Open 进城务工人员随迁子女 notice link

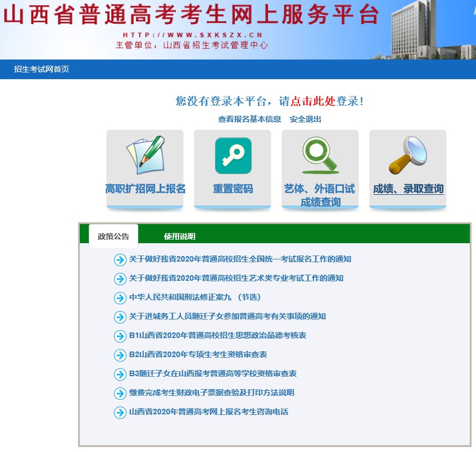coord(228,317)
